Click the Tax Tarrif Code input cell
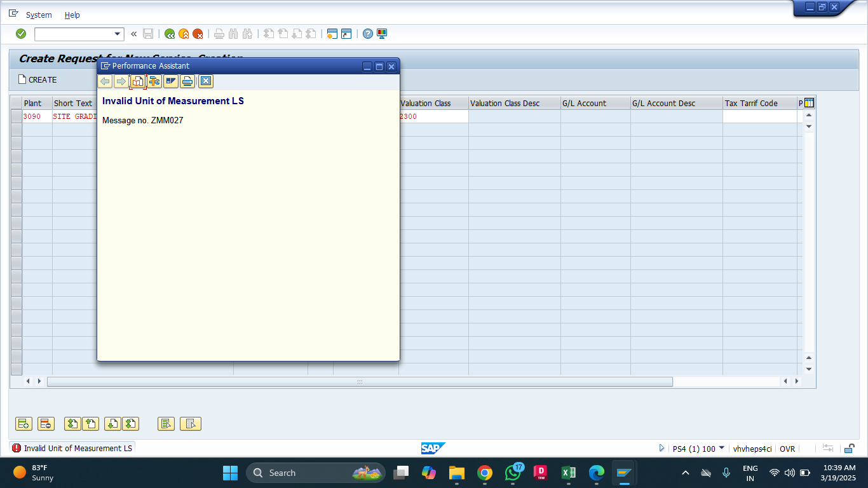 [759, 117]
